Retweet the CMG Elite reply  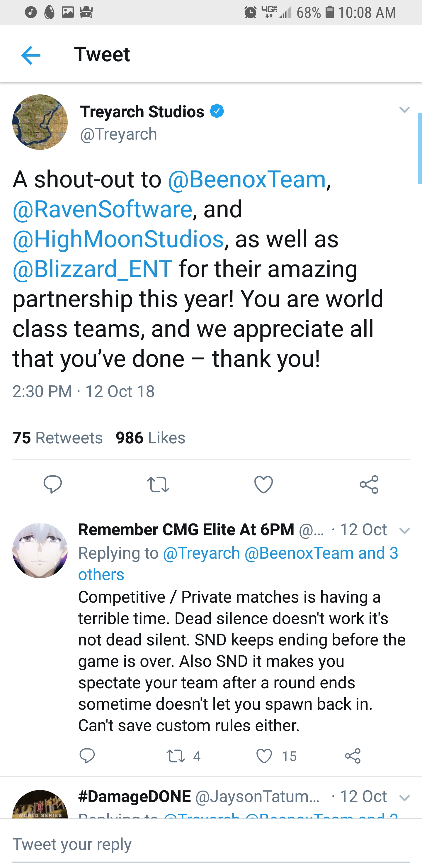[176, 756]
